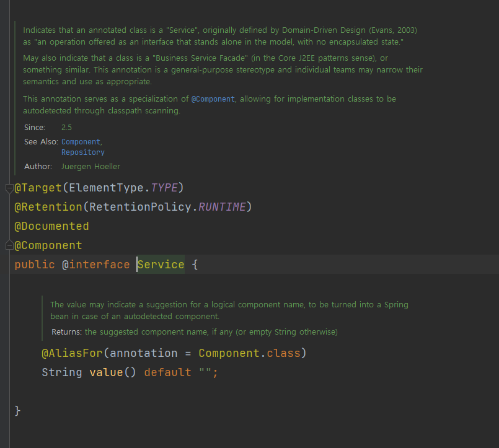The image size is (499, 448).
Task: Click the RetentionPolicy class name
Action: click(140, 207)
